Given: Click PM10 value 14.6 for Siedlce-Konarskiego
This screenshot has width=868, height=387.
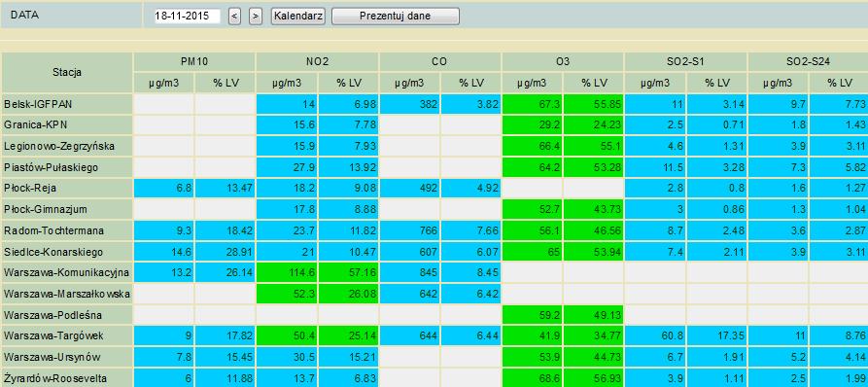Looking at the screenshot, I should pos(164,252).
